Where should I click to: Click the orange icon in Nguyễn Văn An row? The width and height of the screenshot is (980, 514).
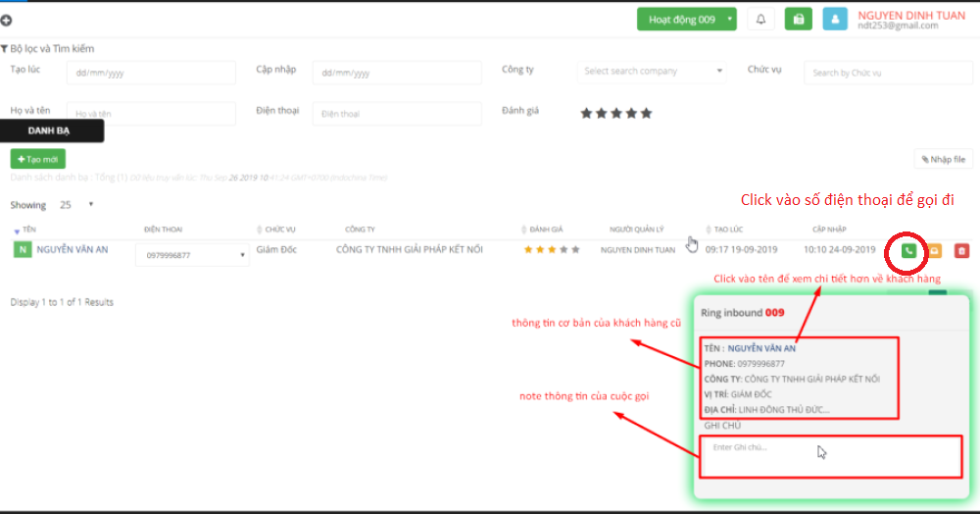coord(934,251)
